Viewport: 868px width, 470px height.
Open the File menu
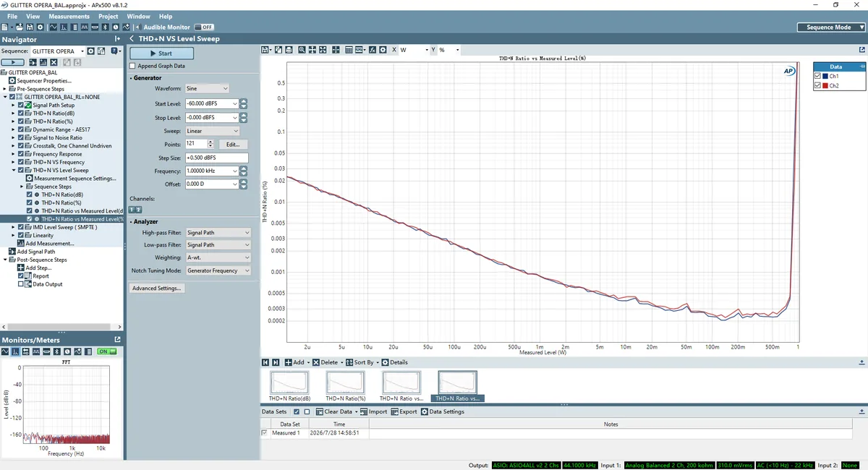click(12, 16)
